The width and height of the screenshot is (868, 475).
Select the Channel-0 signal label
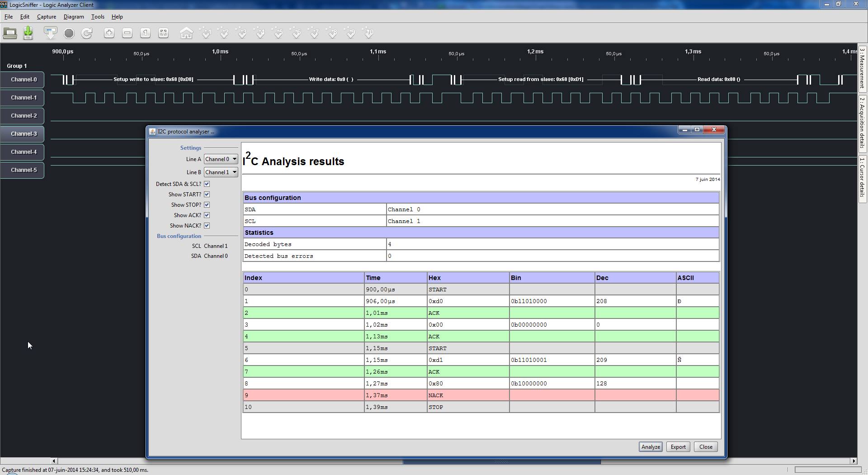click(x=23, y=80)
